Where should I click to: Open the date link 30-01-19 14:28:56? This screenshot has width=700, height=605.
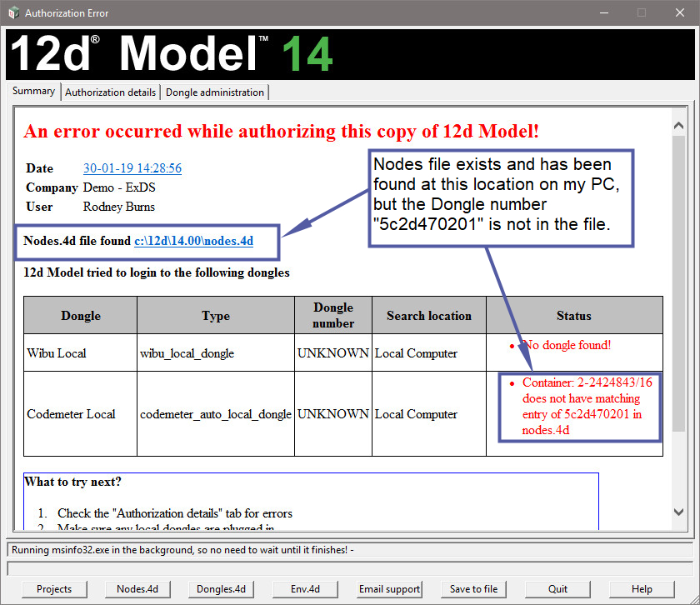[x=132, y=168]
